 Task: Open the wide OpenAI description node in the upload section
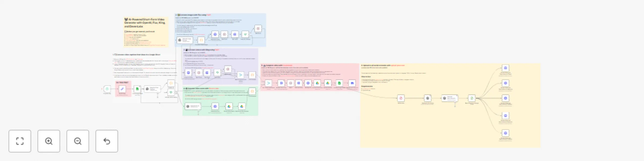click(x=450, y=98)
